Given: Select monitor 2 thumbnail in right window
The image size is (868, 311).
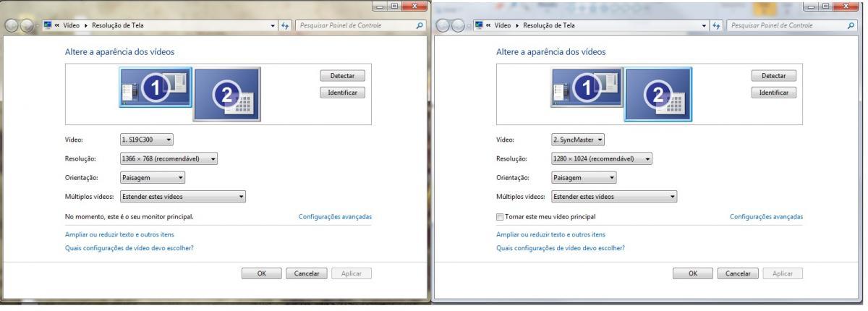Looking at the screenshot, I should [x=658, y=94].
